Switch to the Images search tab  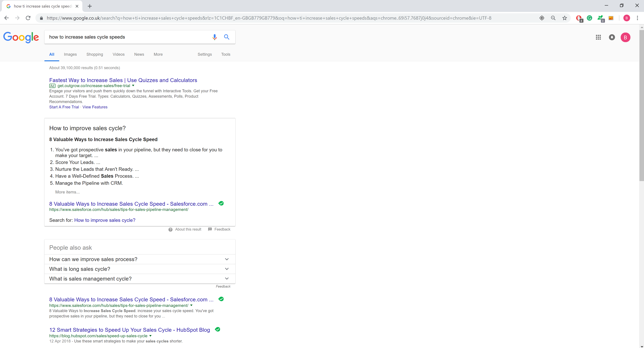pos(70,54)
